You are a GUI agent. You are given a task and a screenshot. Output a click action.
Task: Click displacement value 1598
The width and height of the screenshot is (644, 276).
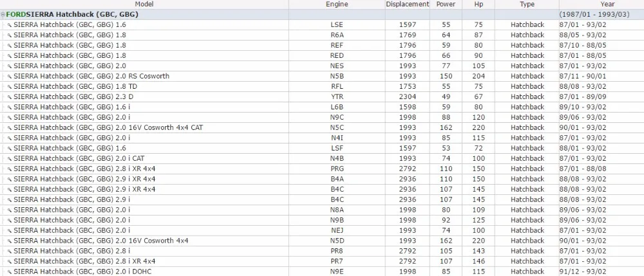[408, 107]
